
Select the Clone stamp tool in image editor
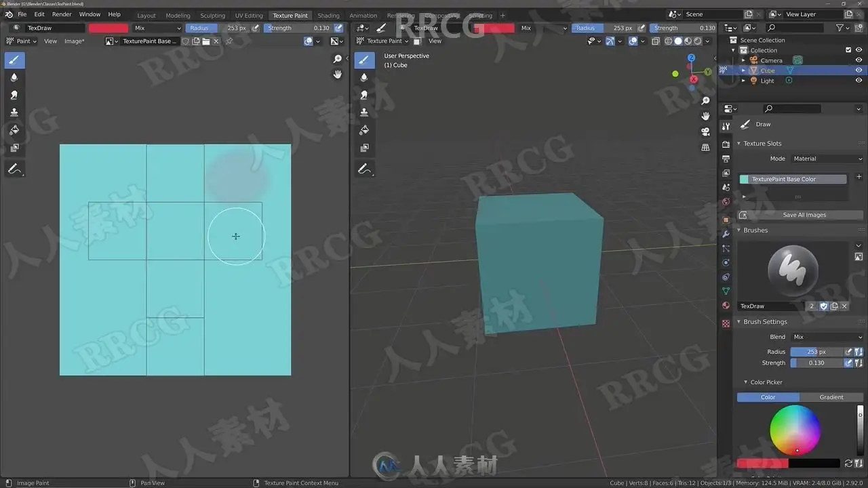pyautogui.click(x=14, y=113)
